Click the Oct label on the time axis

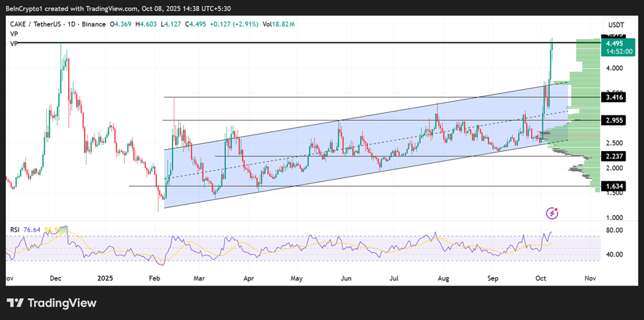tap(542, 278)
